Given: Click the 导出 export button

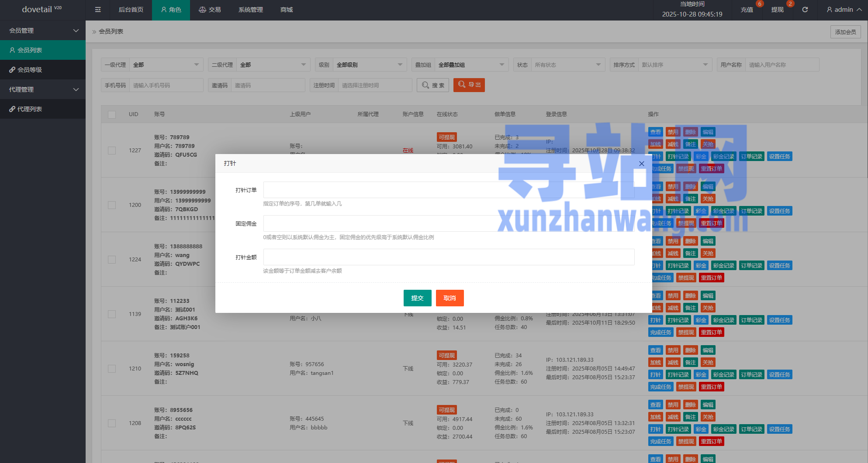Looking at the screenshot, I should point(469,85).
